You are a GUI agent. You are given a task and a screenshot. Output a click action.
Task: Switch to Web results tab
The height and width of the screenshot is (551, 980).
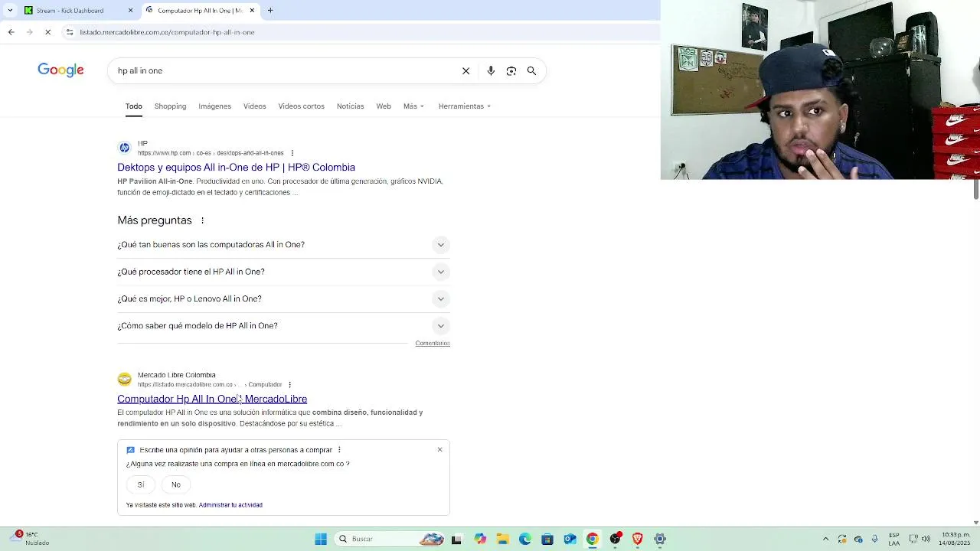click(384, 106)
